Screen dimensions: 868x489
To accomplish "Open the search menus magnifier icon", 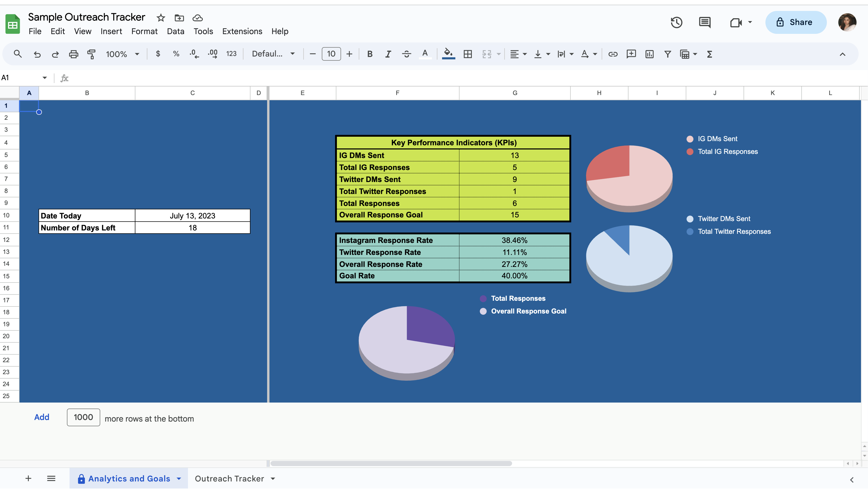I will click(x=17, y=54).
